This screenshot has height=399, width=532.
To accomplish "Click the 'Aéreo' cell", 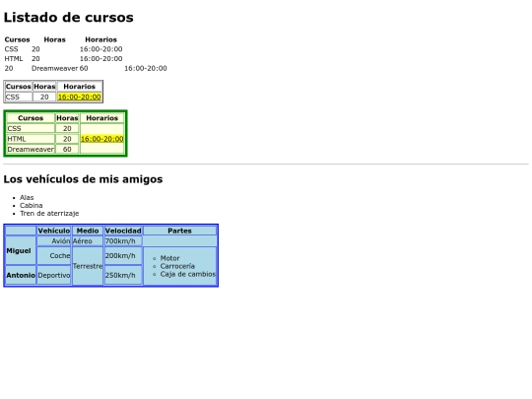I will click(88, 241).
